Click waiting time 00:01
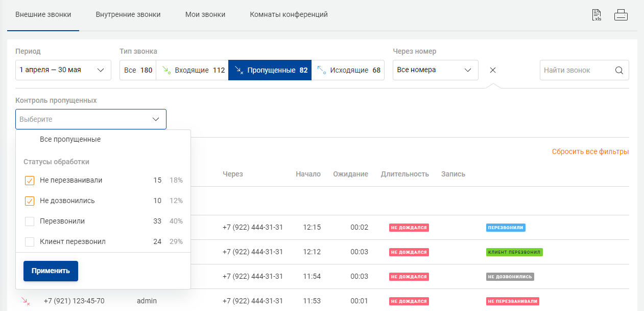 tap(360, 301)
